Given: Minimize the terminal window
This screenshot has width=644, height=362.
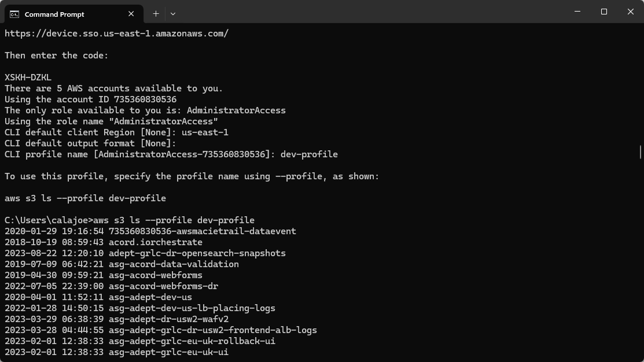Looking at the screenshot, I should pos(577,12).
